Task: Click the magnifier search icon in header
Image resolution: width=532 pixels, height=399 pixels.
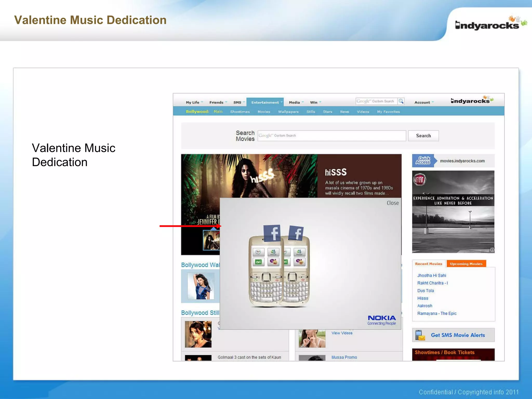Action: [401, 101]
